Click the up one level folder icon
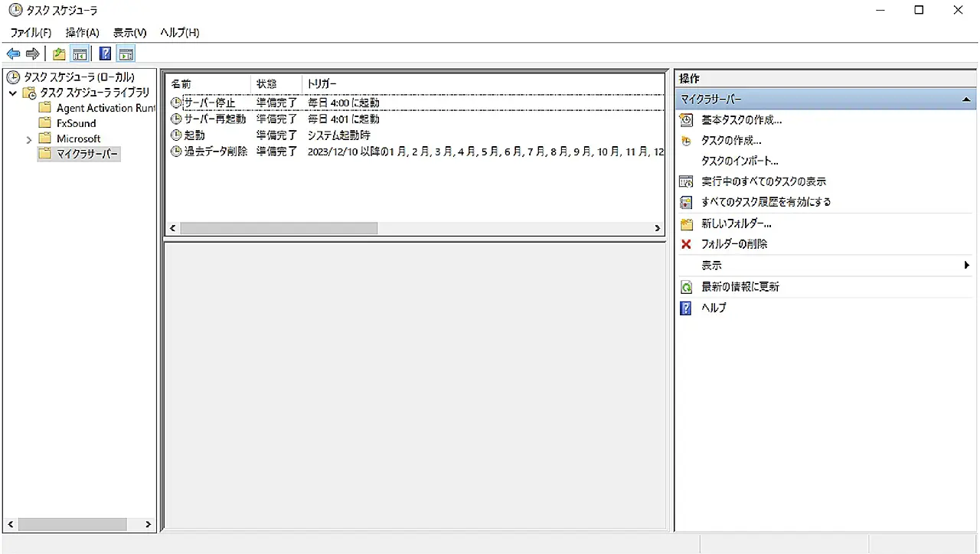 (x=59, y=54)
